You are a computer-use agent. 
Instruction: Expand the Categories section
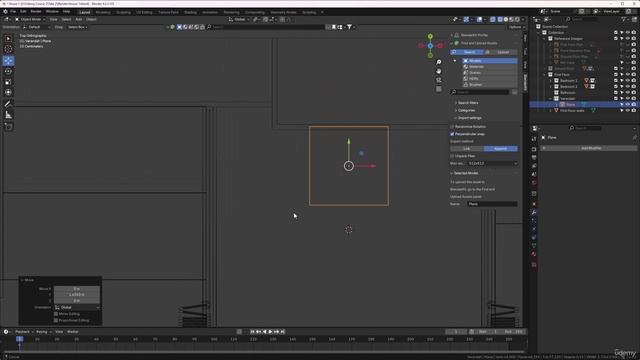[x=466, y=110]
